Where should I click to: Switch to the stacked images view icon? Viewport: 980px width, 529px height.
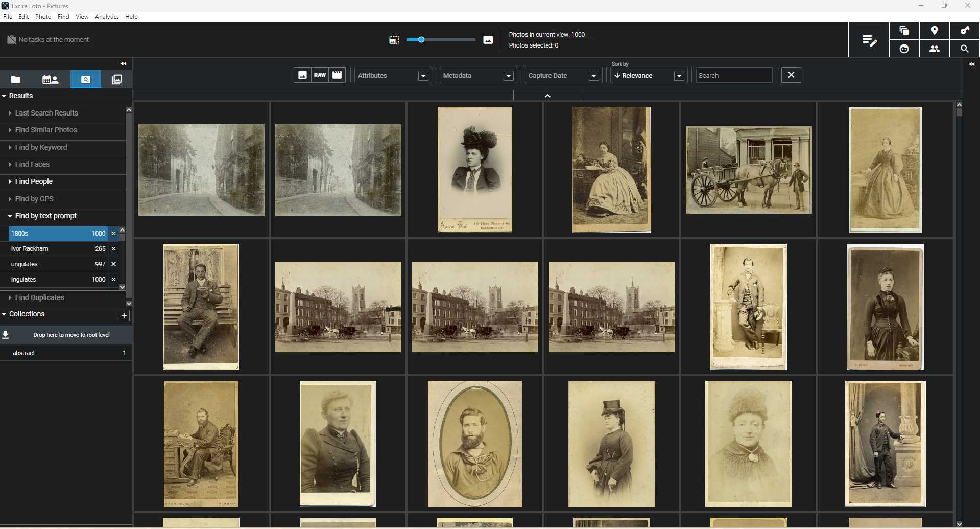116,79
